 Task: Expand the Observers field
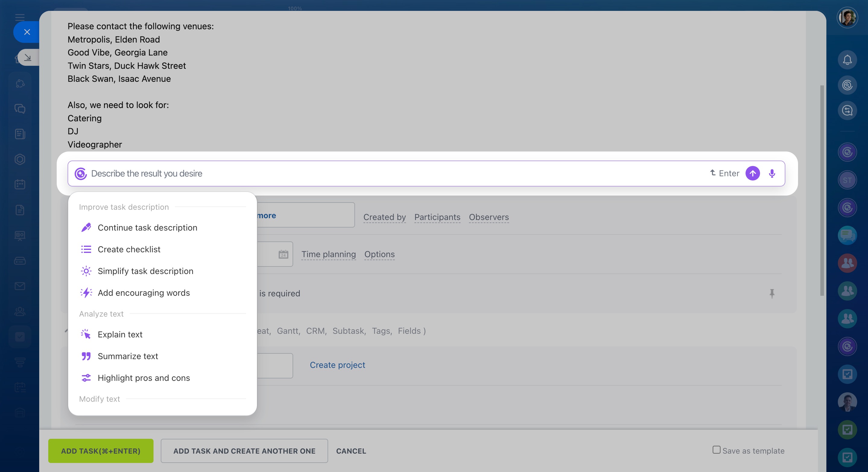(489, 217)
